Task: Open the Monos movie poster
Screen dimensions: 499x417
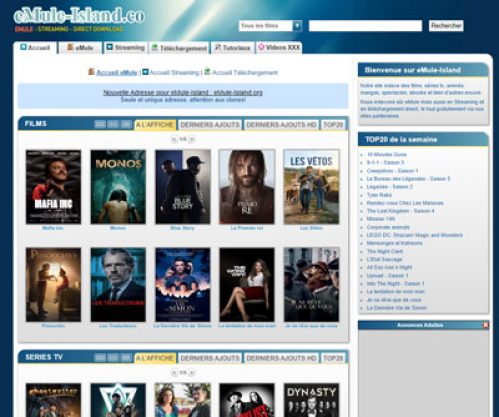Action: tap(118, 187)
